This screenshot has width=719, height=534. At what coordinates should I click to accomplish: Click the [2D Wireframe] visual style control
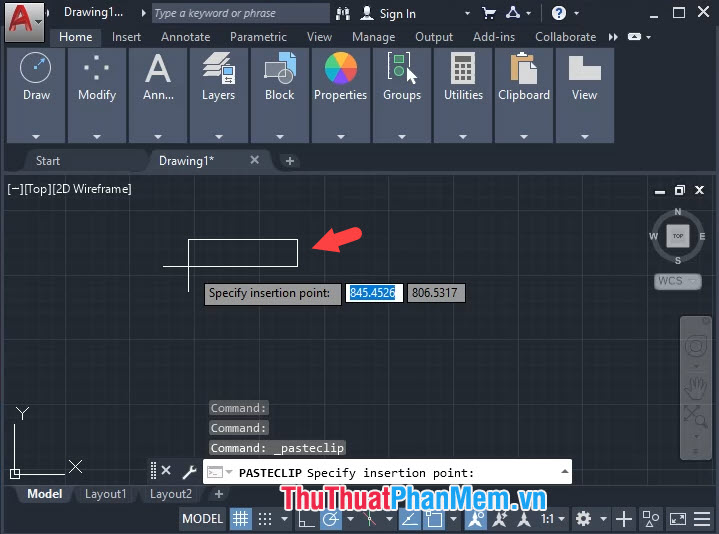click(x=92, y=189)
